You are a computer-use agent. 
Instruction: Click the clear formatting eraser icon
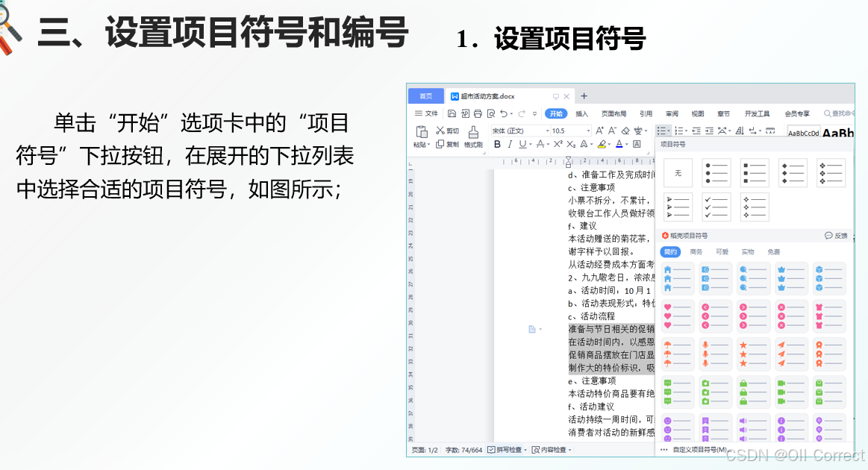pos(625,131)
